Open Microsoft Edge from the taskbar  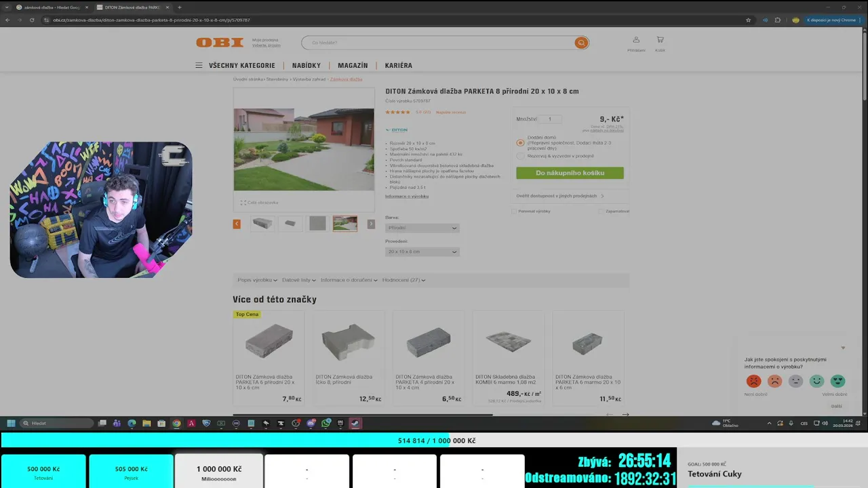[132, 424]
